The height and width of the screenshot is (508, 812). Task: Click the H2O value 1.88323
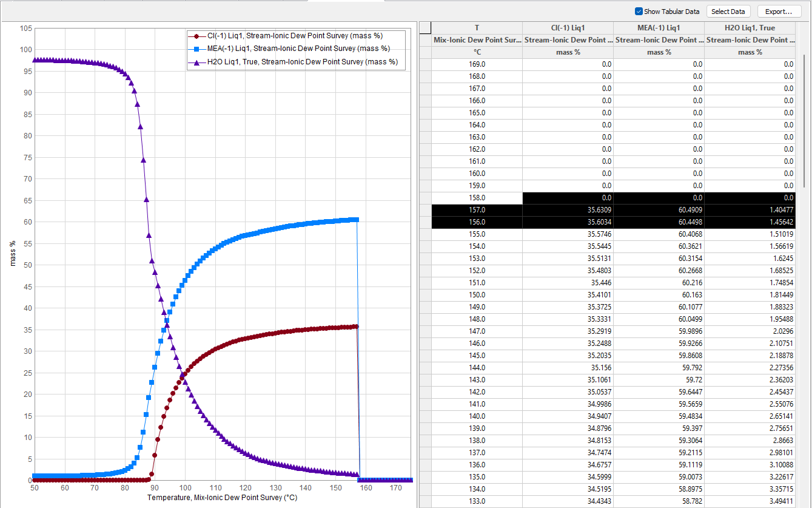click(750, 307)
